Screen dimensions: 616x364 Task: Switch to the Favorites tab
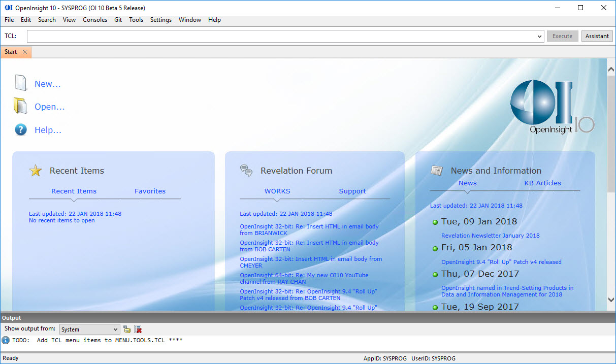150,191
